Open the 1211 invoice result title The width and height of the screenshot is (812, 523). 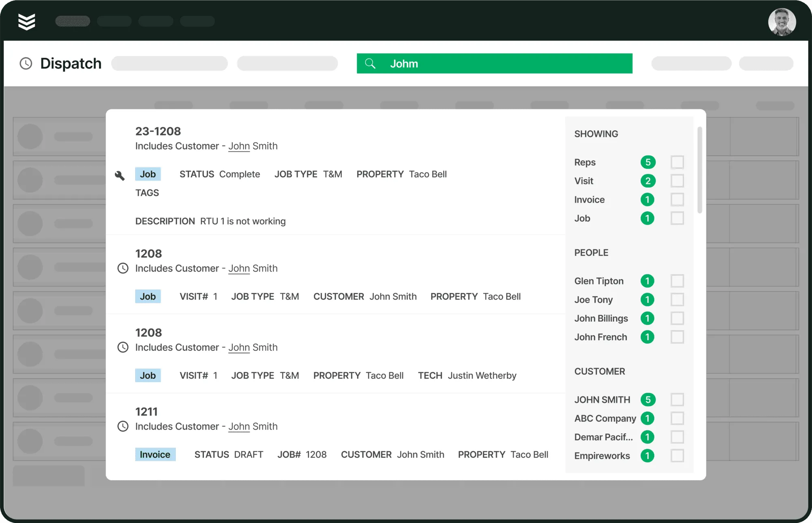point(146,412)
